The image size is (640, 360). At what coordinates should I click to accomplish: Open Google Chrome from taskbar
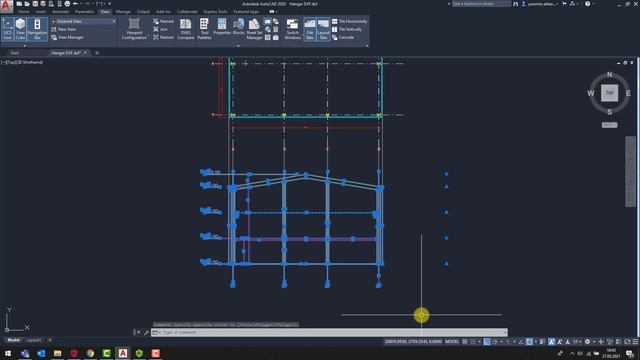pyautogui.click(x=90, y=353)
